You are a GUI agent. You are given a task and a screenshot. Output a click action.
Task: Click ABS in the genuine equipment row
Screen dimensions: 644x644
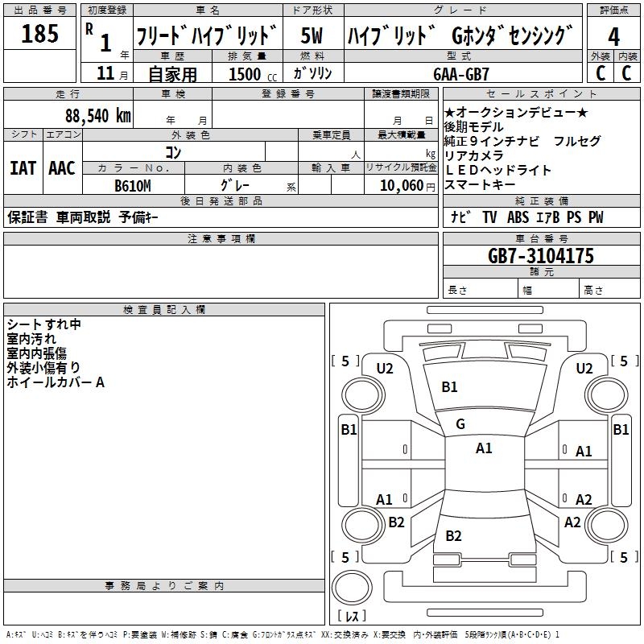point(518,217)
